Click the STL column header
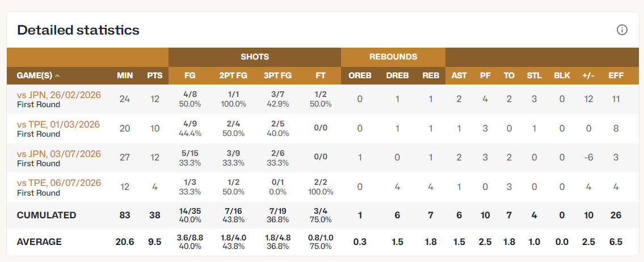Screen dimensions: 644x262 pos(534,75)
